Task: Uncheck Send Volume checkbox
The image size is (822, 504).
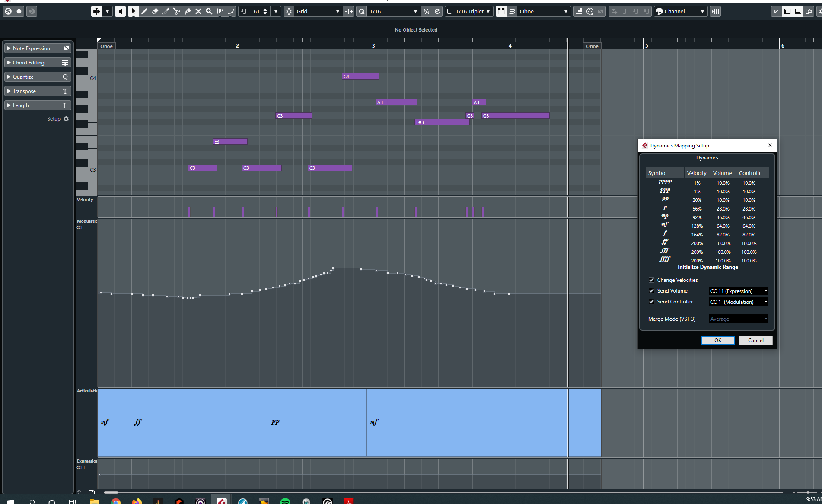Action: pyautogui.click(x=651, y=291)
